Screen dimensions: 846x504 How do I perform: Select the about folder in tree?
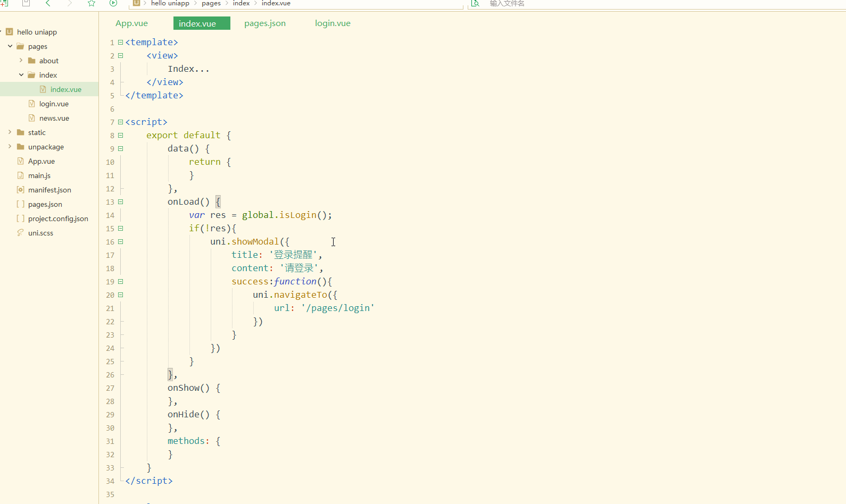[49, 61]
